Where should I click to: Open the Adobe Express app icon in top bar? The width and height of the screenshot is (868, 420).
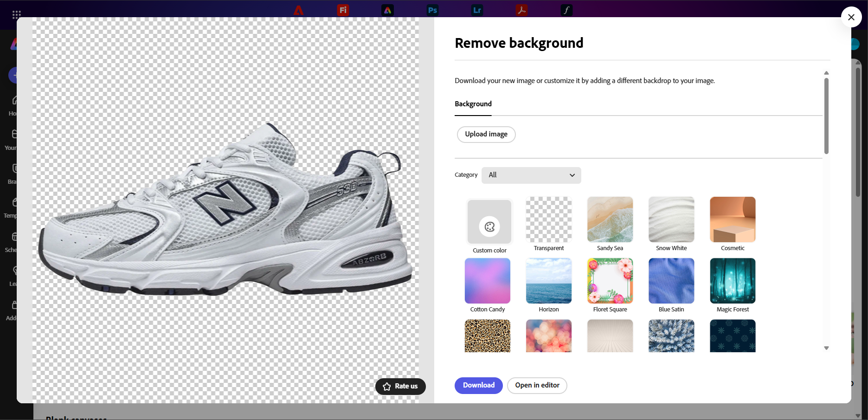pos(387,10)
